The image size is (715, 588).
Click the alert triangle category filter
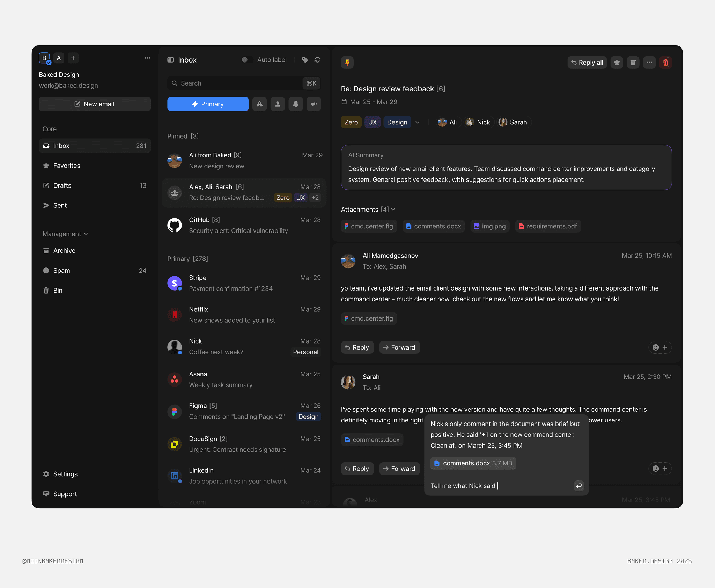(259, 104)
